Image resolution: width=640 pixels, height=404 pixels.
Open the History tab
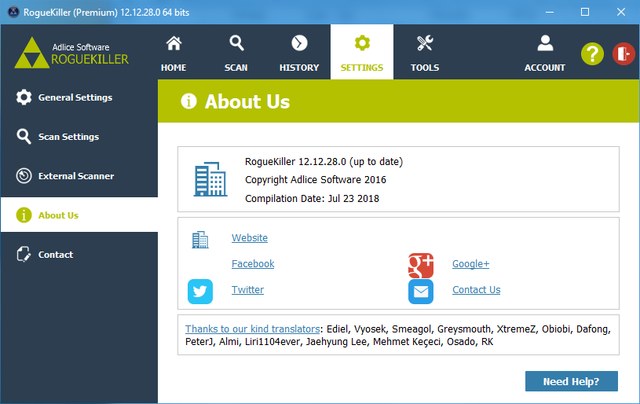click(x=299, y=53)
